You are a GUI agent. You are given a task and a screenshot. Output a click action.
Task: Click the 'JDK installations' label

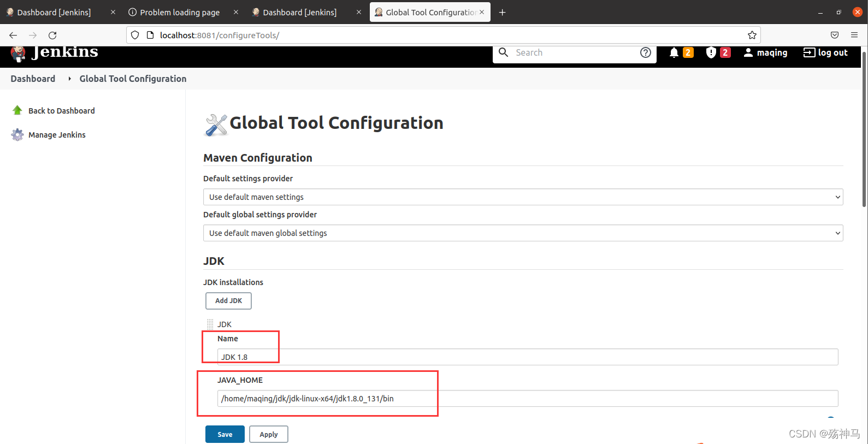233,282
